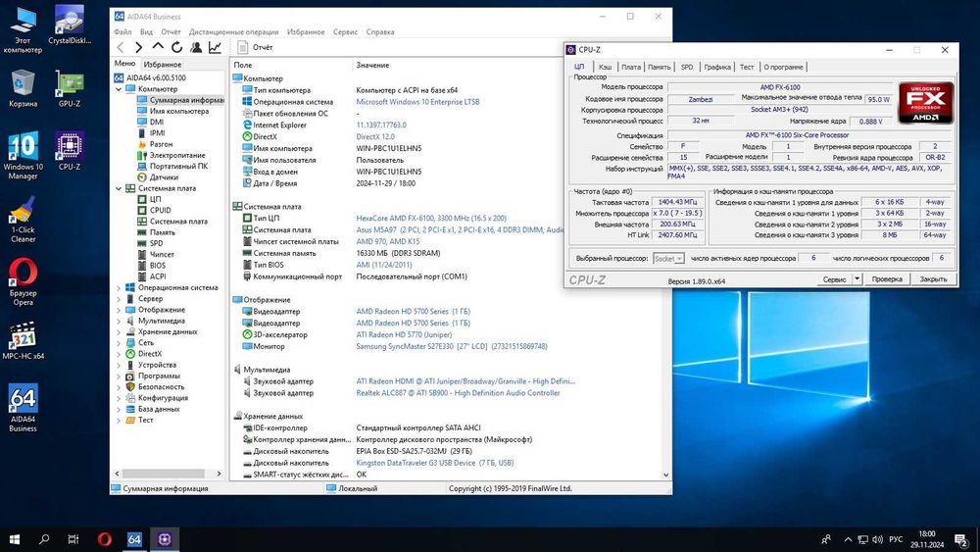Open the GPU-Z desktop icon
The width and height of the screenshot is (980, 552).
[70, 88]
